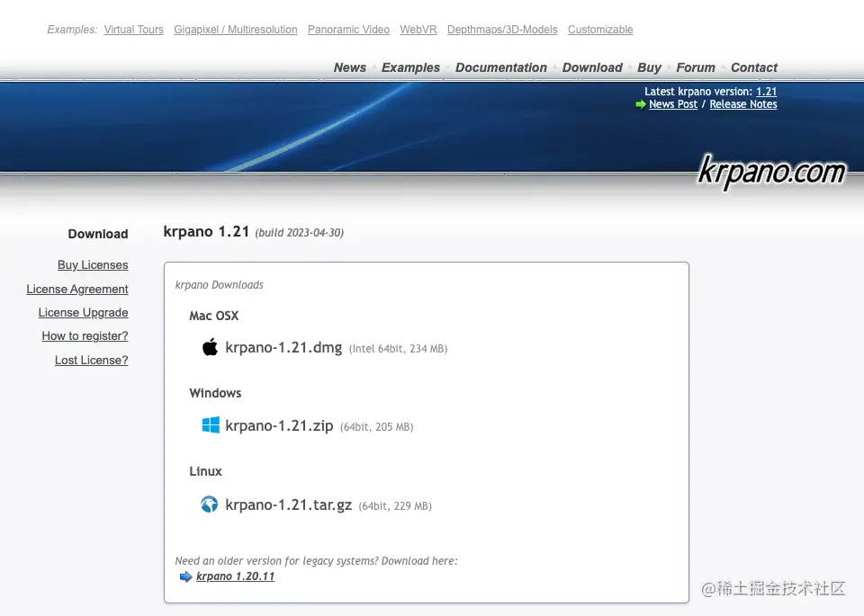
Task: Click the Apple icon beside krpano-1.21.dmg
Action: 210,347
